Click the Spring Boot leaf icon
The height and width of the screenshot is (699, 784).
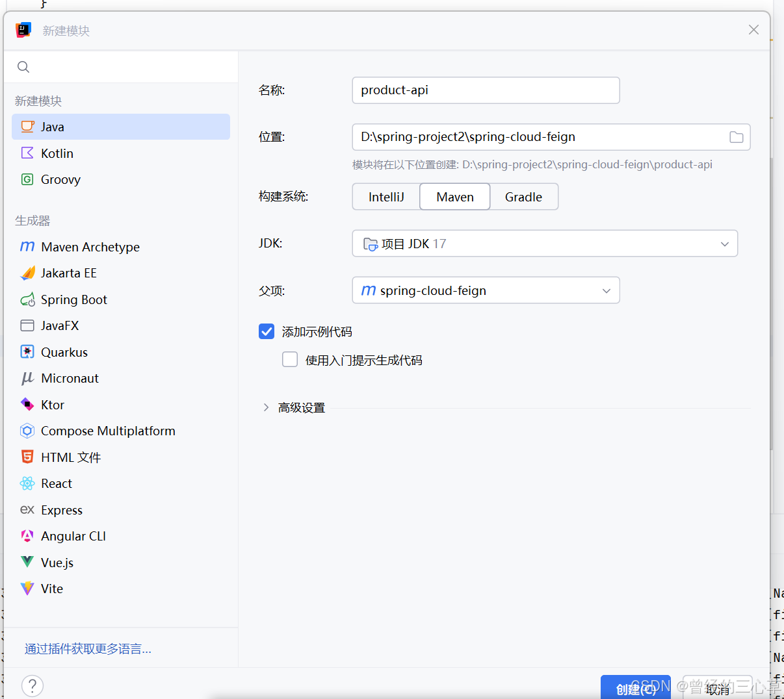[x=27, y=299]
